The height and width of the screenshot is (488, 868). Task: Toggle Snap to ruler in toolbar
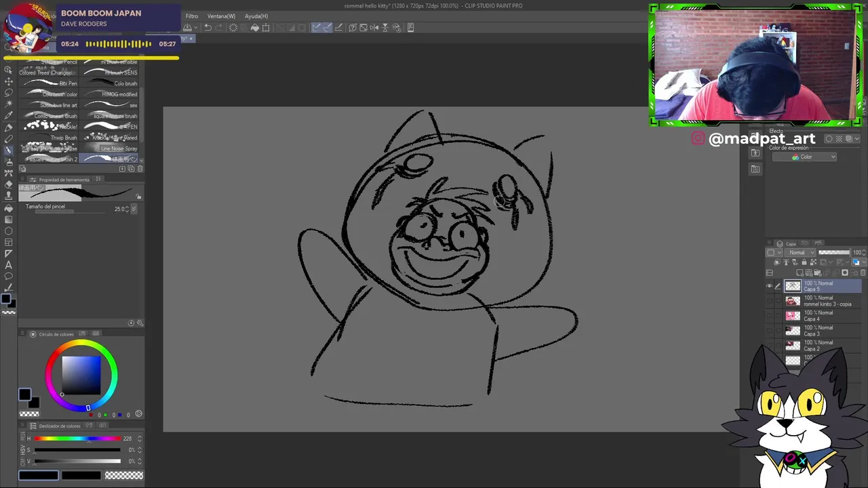(317, 28)
